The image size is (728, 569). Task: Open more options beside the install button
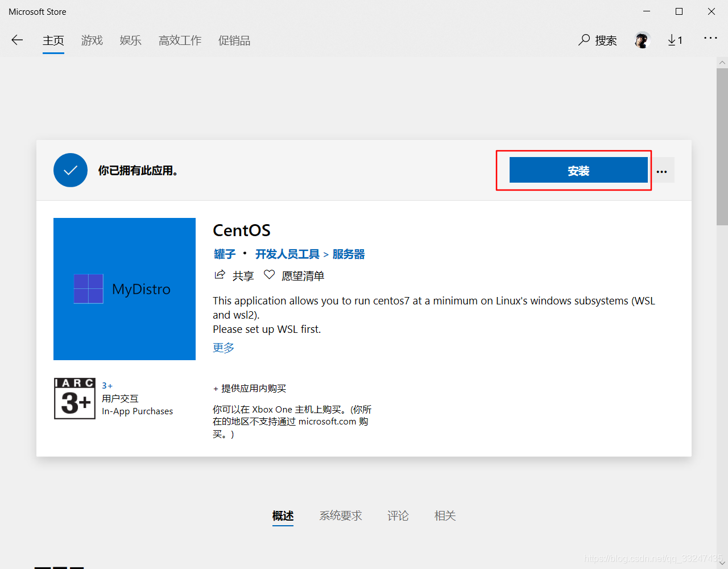point(661,170)
